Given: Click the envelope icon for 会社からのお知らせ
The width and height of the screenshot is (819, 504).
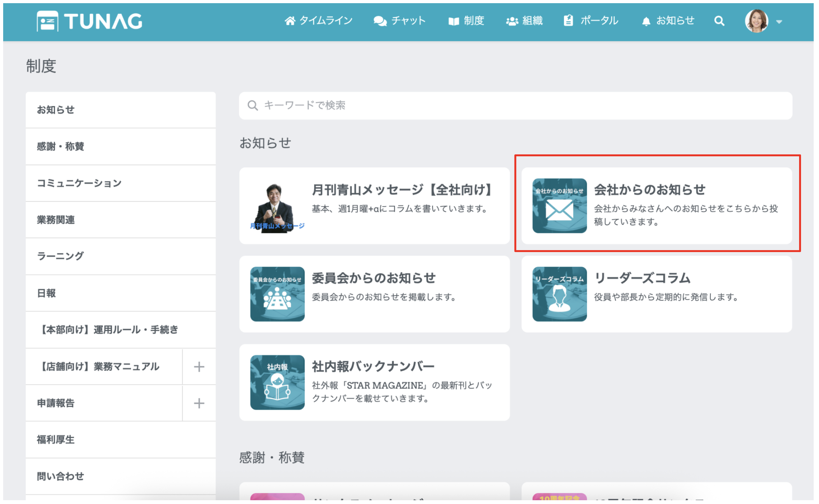Looking at the screenshot, I should coord(559,206).
